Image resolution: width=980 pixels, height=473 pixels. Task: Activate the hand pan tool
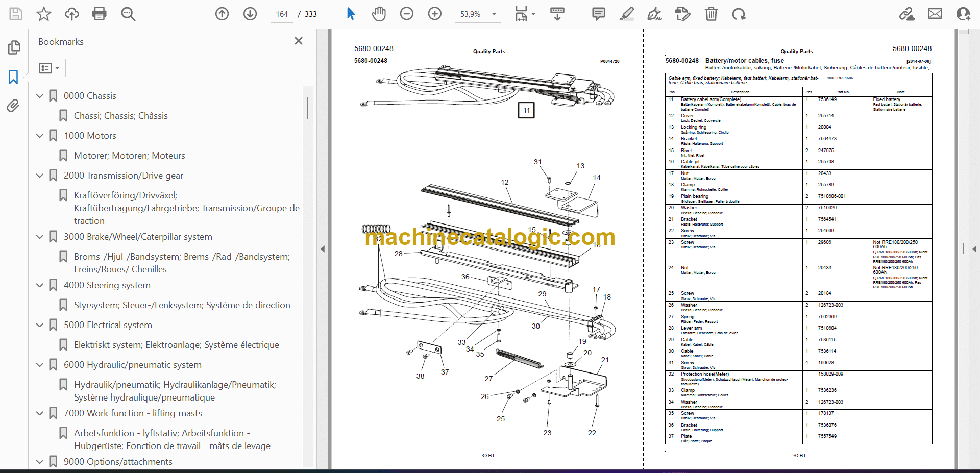pos(379,14)
